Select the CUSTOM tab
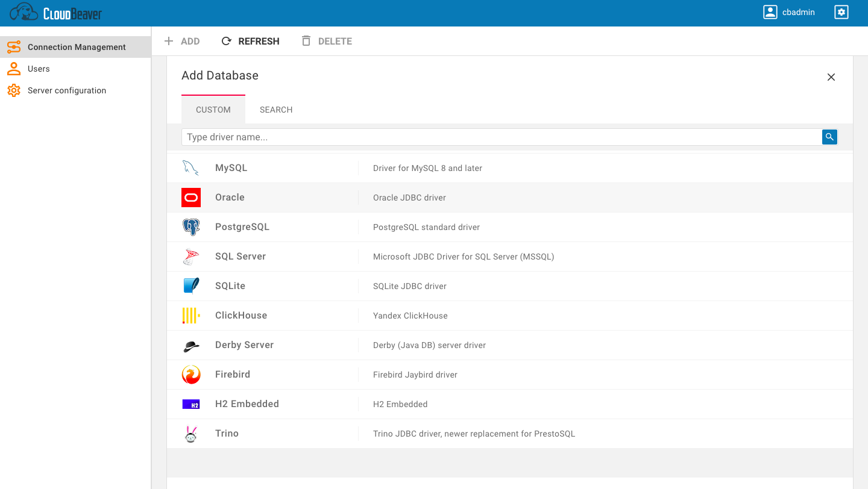 (x=213, y=110)
